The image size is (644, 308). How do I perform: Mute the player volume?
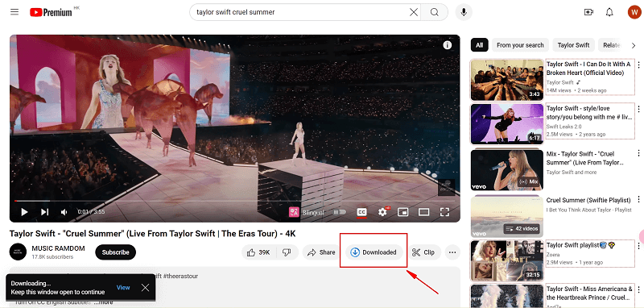pyautogui.click(x=64, y=212)
